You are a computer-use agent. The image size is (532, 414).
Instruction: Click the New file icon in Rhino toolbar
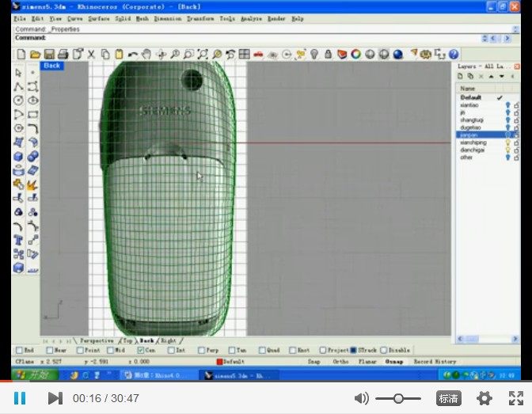click(x=21, y=55)
